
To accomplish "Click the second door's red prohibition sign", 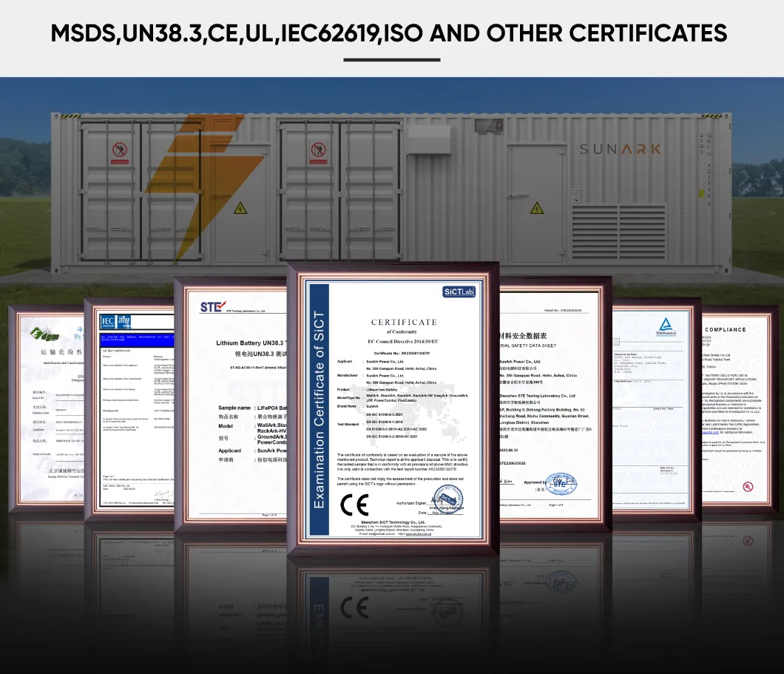I will click(318, 152).
